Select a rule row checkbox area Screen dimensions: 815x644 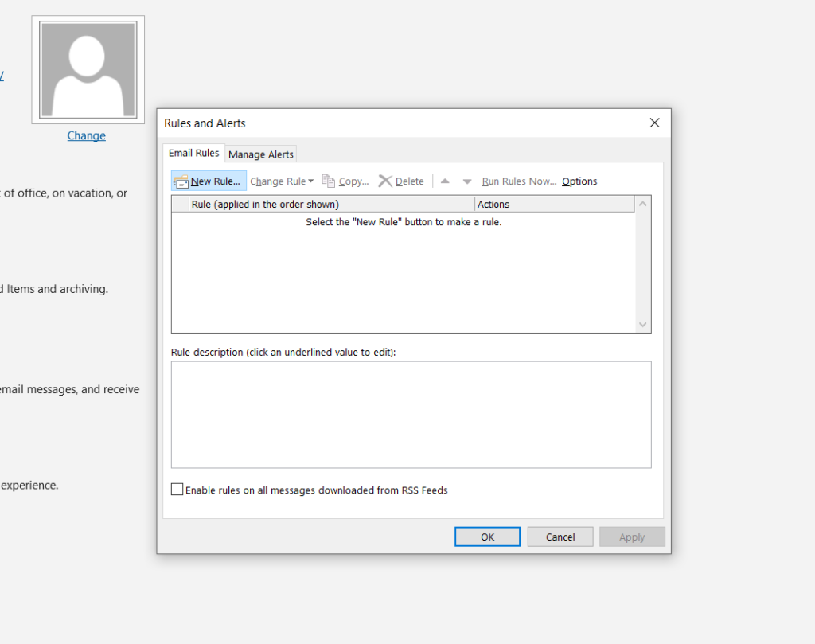point(178,204)
